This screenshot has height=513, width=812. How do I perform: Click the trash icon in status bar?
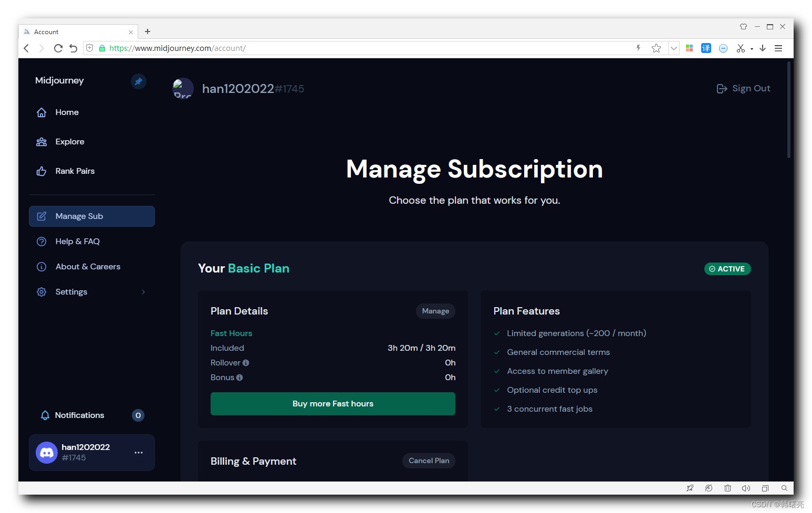click(727, 488)
